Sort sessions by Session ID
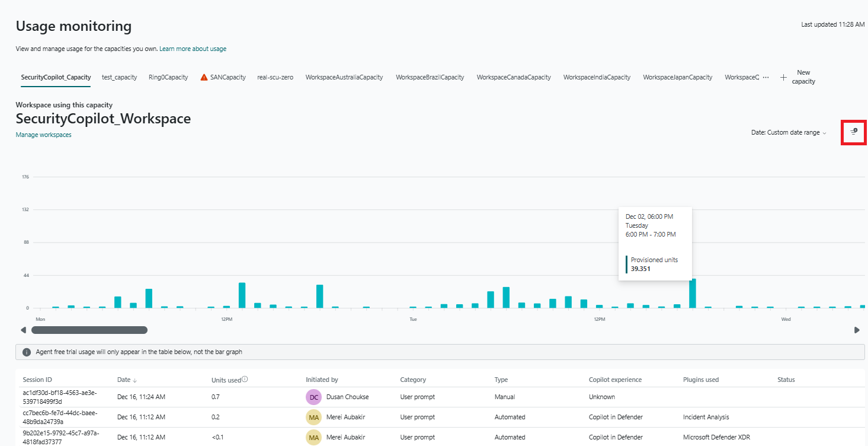Screen dimensions: 868x446 pos(37,379)
